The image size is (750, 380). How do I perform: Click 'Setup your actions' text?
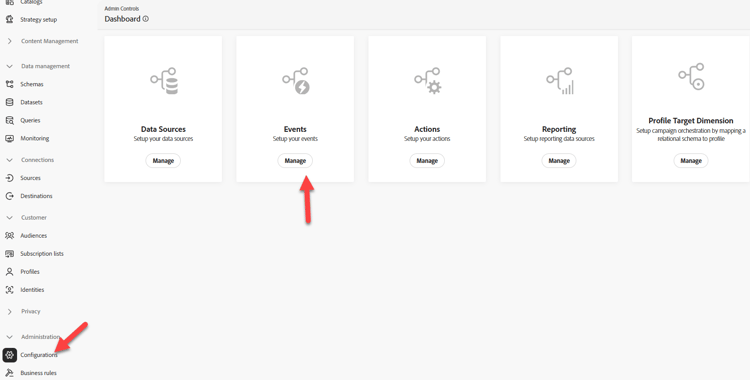(427, 139)
